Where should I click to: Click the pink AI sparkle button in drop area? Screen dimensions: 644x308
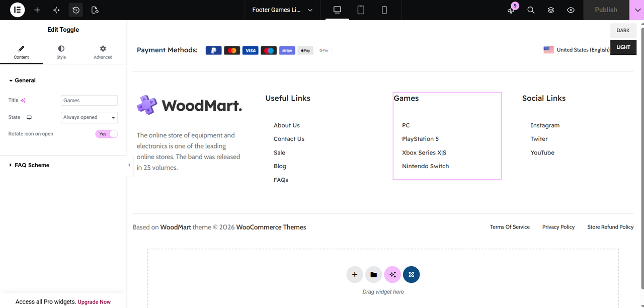coord(392,275)
